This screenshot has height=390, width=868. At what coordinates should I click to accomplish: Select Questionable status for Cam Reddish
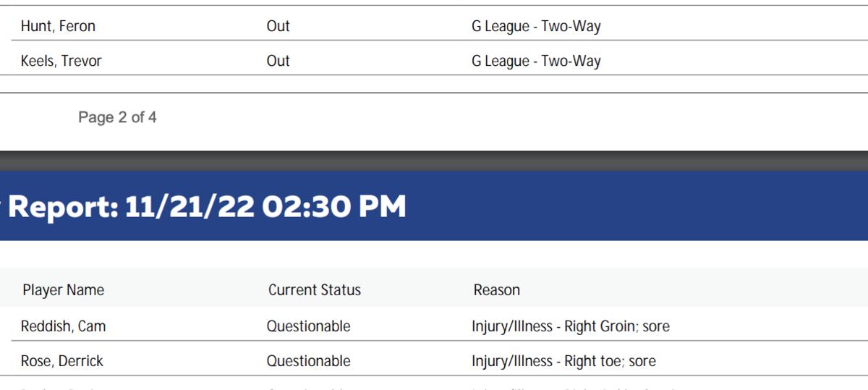(x=308, y=326)
